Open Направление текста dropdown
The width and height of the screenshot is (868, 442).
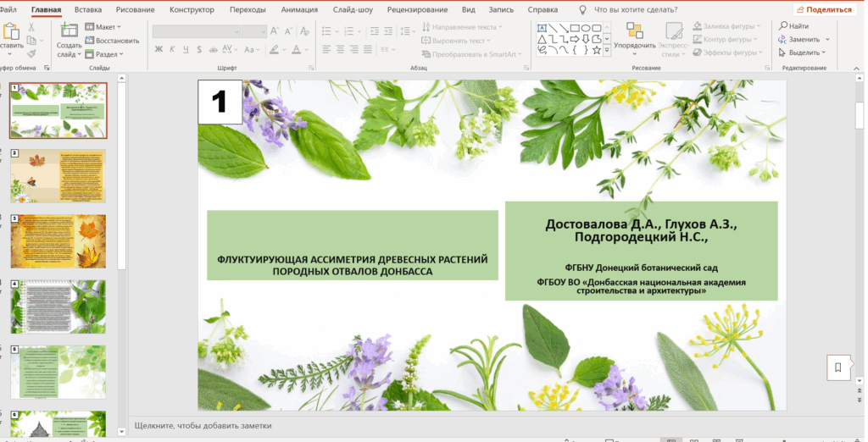tap(462, 26)
